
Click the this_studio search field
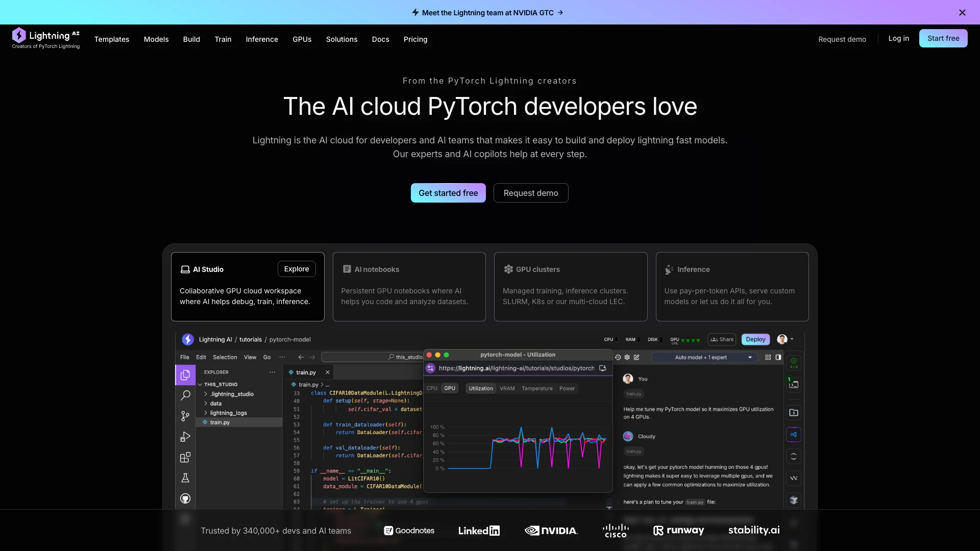tap(373, 358)
